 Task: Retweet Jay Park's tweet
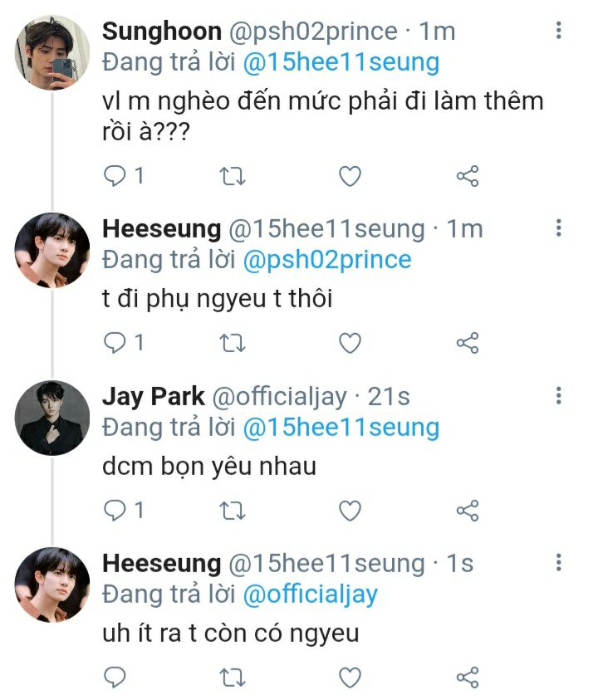pos(231,510)
